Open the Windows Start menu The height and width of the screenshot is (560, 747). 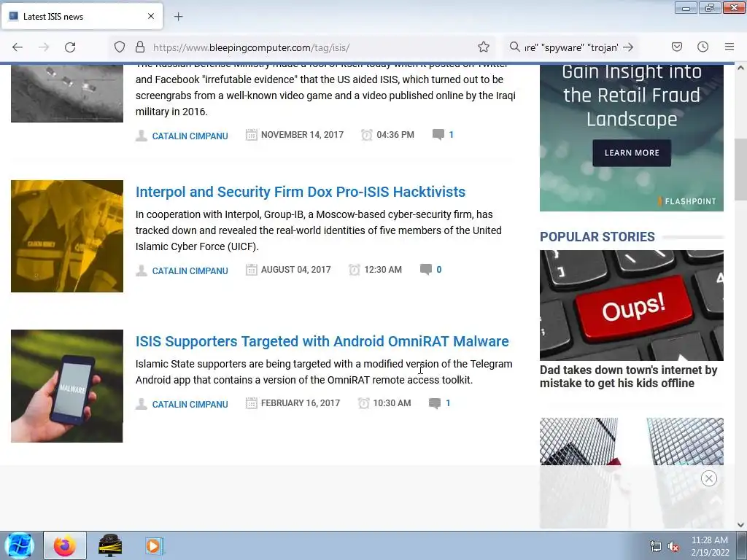[20, 545]
